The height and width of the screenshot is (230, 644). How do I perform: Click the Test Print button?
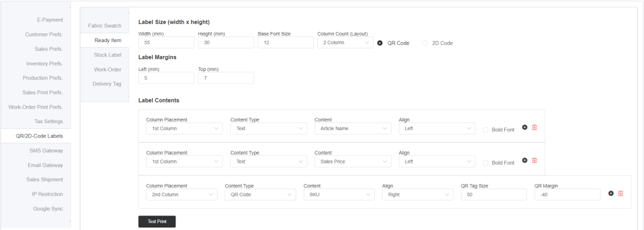pyautogui.click(x=157, y=221)
